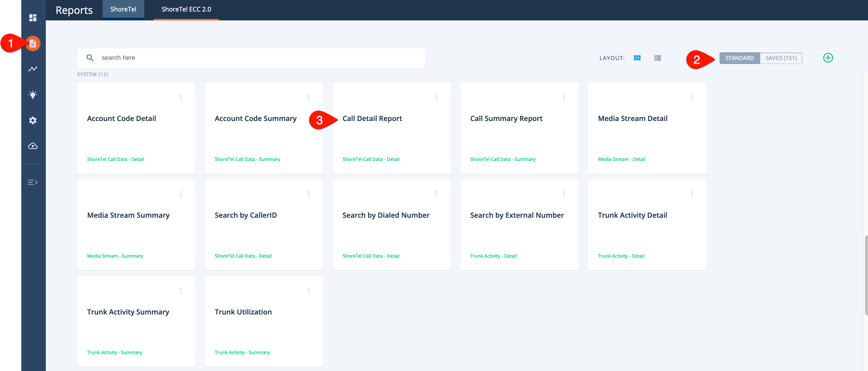Click ShoreTel Call Data - Summary under Call Summary Report

(503, 159)
